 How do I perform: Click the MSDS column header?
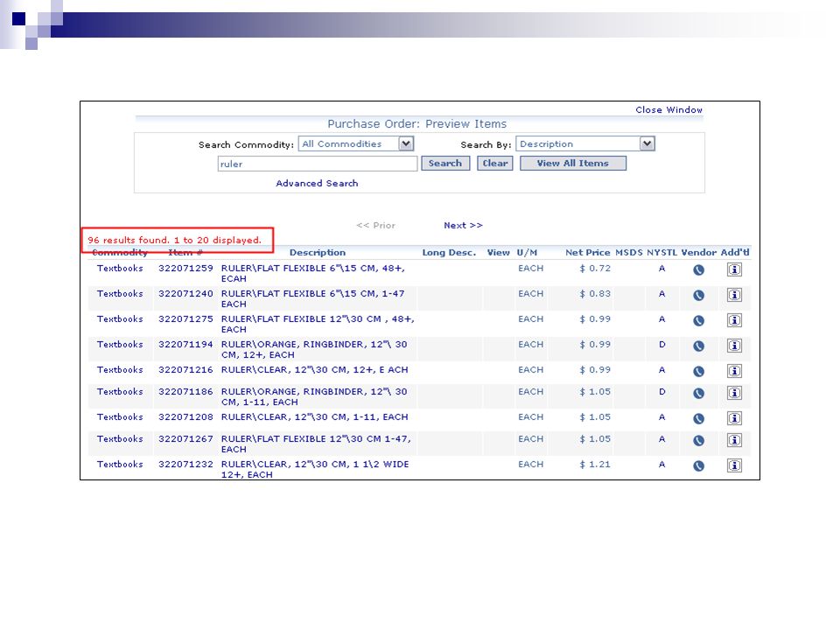pos(629,252)
